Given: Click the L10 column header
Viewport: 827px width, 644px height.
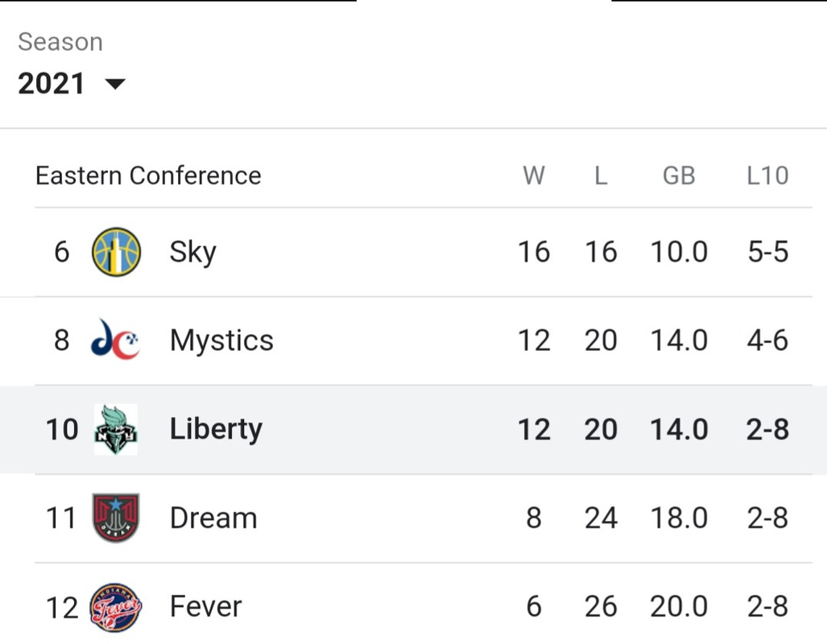Looking at the screenshot, I should tap(767, 175).
